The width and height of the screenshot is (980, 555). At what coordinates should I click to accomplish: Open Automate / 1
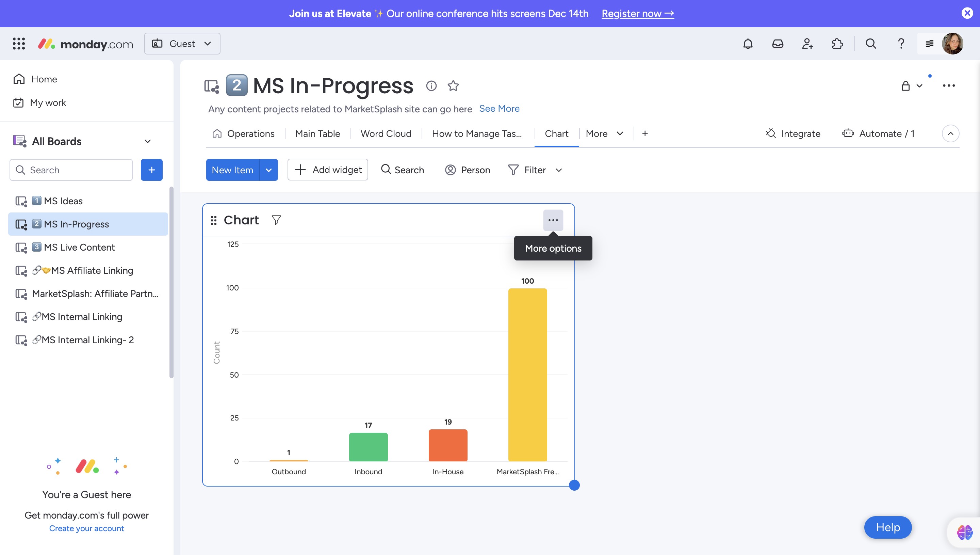(x=878, y=133)
